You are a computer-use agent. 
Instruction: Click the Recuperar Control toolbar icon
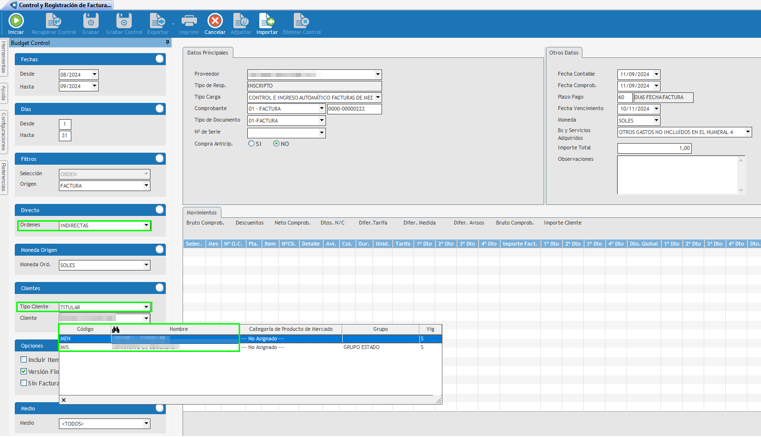53,21
